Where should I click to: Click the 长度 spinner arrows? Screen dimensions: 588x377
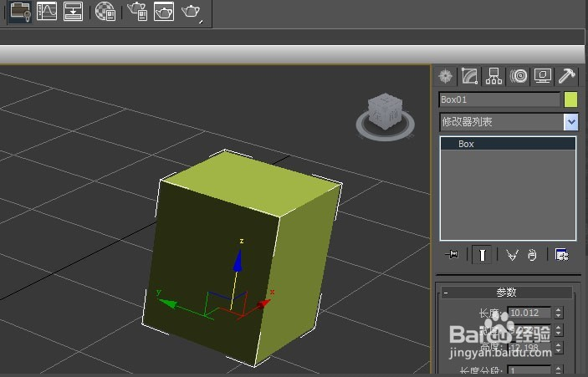click(559, 313)
